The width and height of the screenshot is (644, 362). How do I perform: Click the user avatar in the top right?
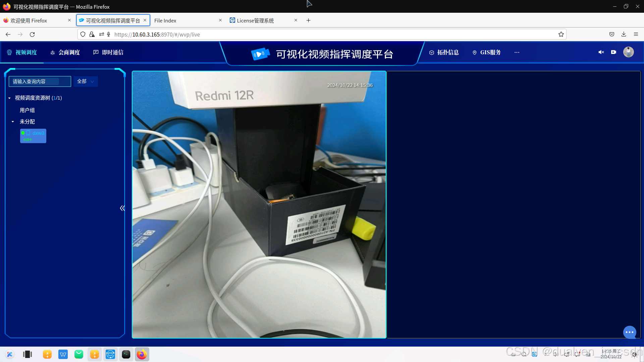pos(628,52)
